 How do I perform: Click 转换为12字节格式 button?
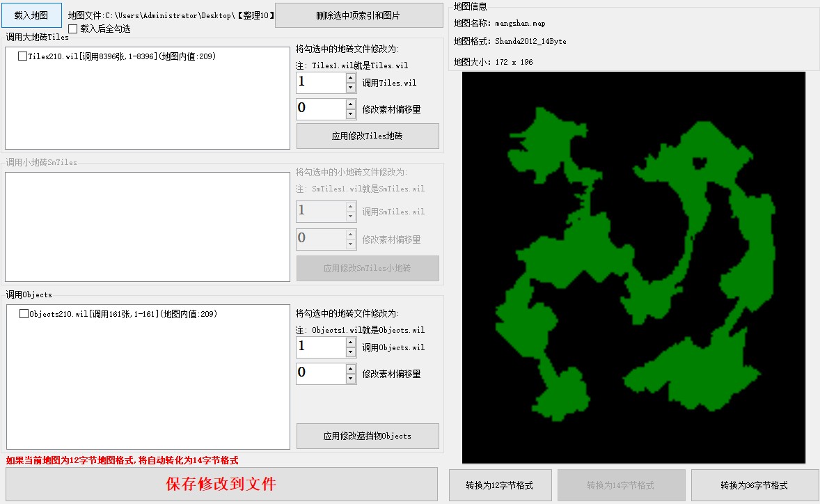[500, 485]
